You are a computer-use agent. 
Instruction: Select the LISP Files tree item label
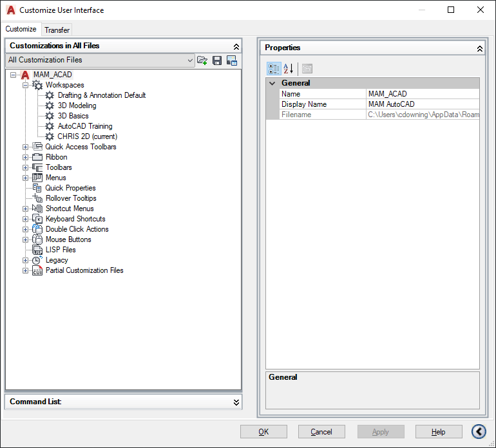[x=61, y=250]
